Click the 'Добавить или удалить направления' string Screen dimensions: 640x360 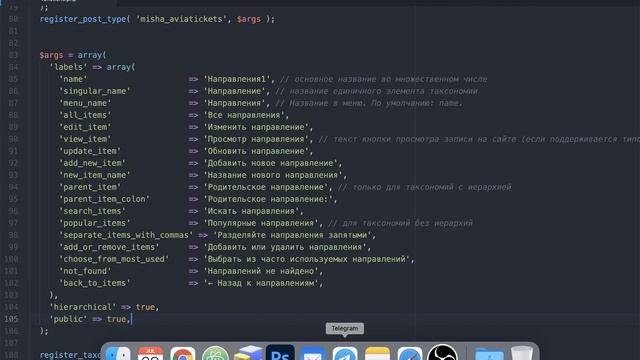(285, 247)
